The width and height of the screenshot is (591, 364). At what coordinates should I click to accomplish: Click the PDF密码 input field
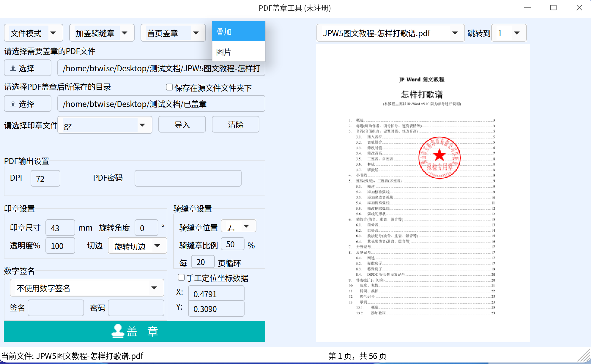(188, 178)
